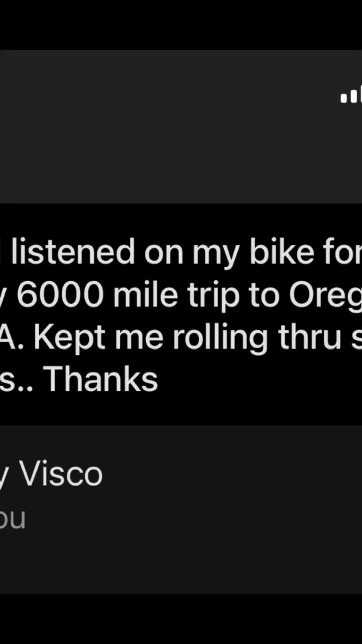The image size is (362, 644).
Task: Click the dark gray header area above message
Action: tap(181, 126)
